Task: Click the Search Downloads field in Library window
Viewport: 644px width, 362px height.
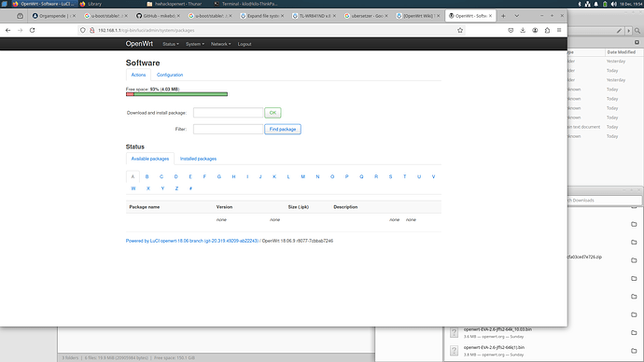Action: (x=604, y=201)
